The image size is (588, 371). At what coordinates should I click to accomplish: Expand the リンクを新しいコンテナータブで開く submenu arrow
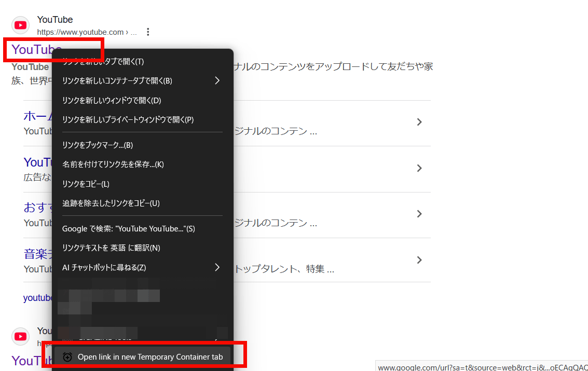[217, 80]
